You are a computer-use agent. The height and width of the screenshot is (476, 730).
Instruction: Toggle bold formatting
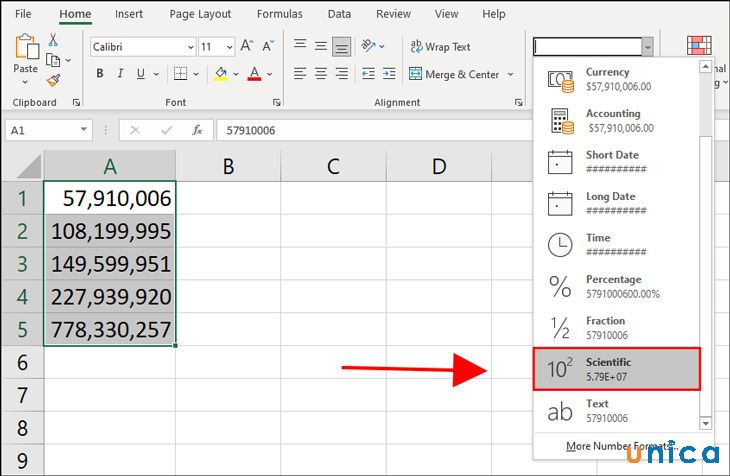[100, 74]
